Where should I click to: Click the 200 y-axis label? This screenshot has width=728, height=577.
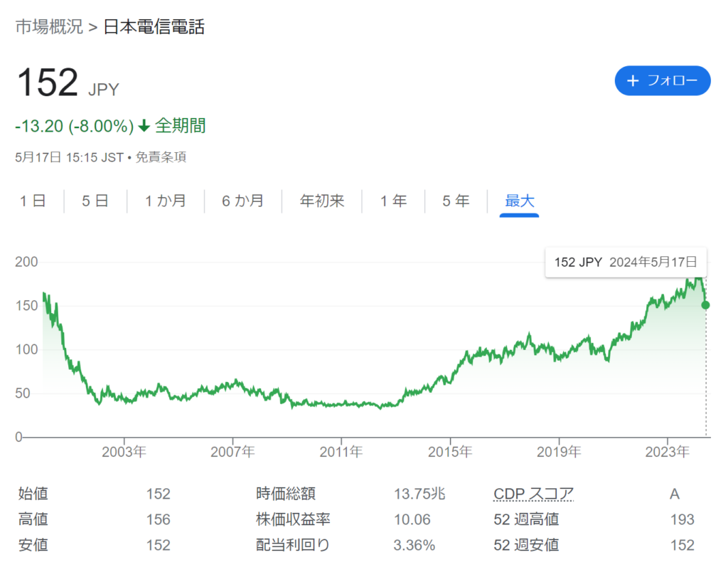tap(26, 262)
